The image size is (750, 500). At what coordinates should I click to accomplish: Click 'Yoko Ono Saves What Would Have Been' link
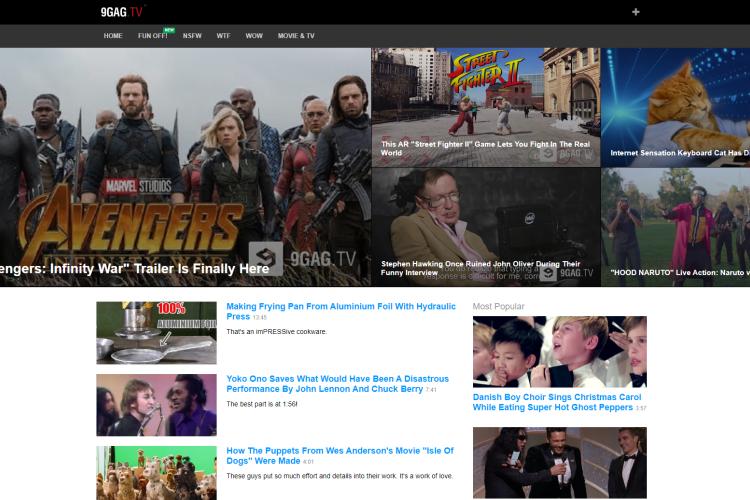pos(337,384)
